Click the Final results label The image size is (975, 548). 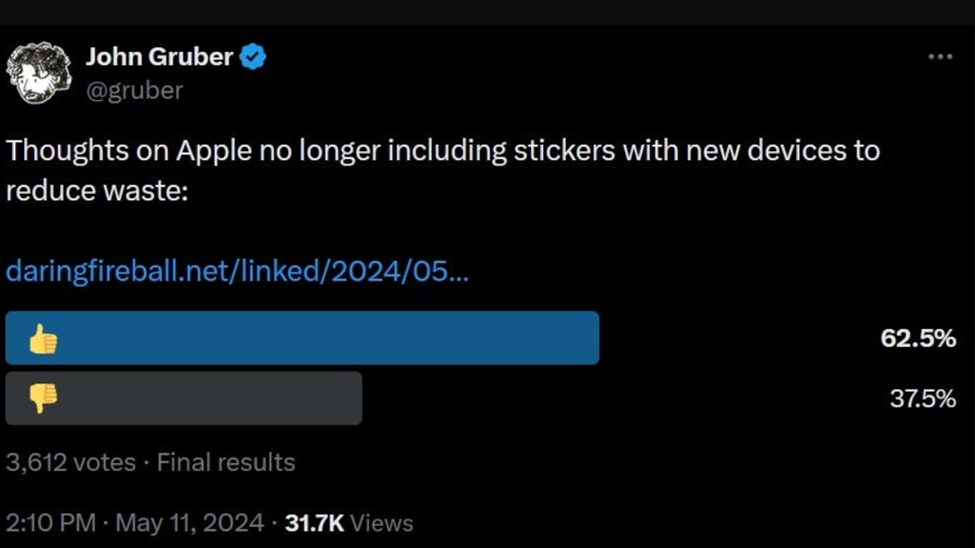coord(226,463)
